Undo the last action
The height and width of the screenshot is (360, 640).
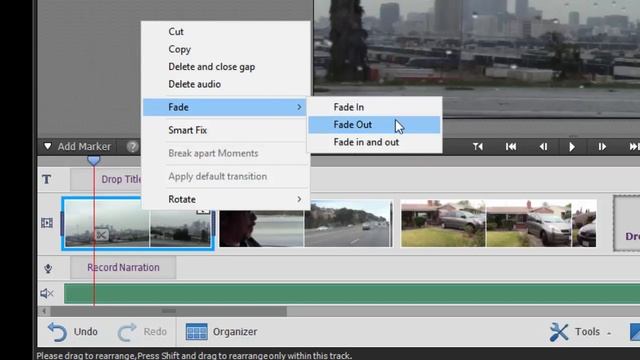pyautogui.click(x=73, y=332)
